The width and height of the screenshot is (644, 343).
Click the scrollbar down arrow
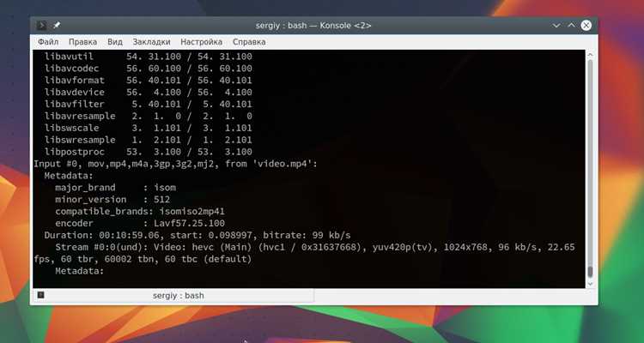590,284
